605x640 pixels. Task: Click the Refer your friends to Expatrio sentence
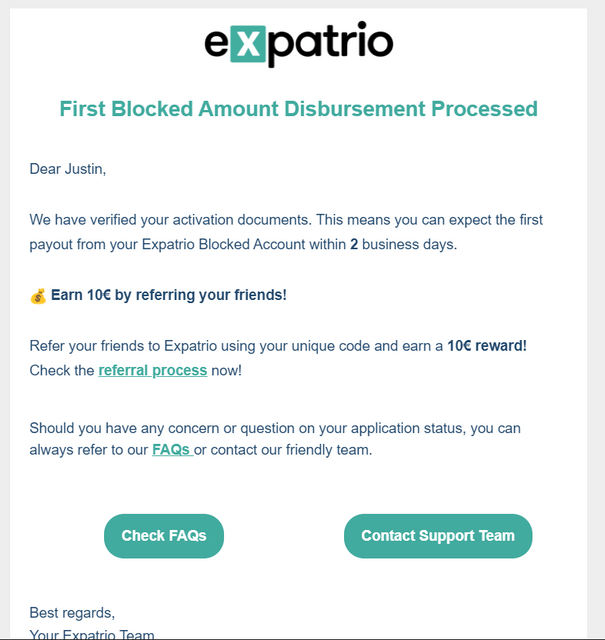pos(278,346)
